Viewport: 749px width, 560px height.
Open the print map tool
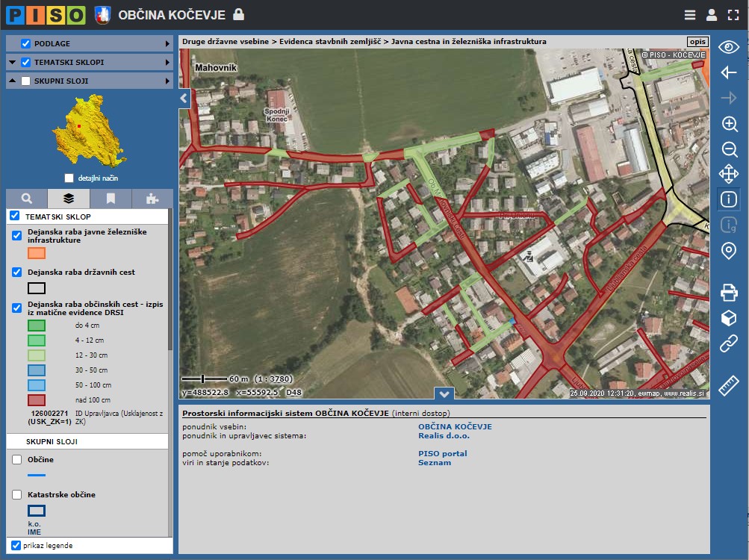point(729,293)
